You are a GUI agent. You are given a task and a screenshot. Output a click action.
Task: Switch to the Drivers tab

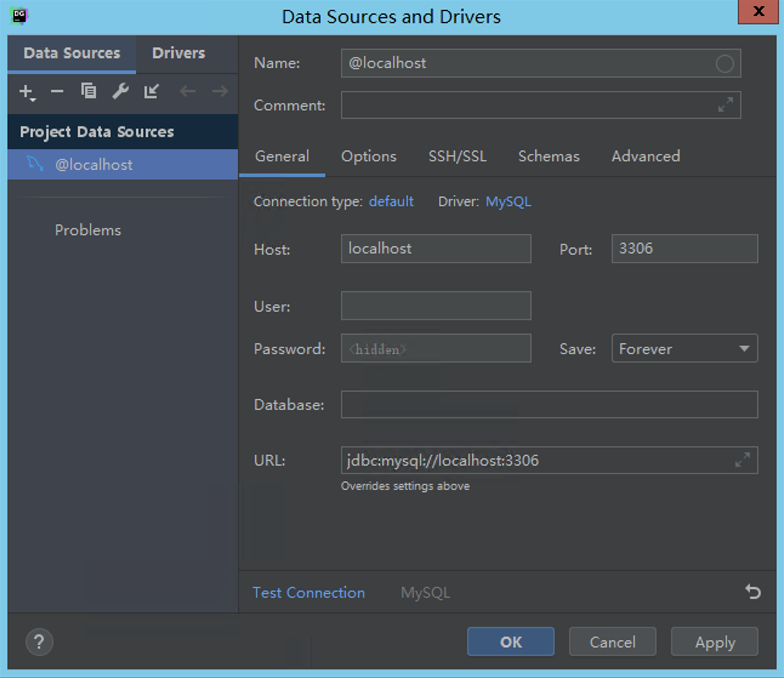(178, 53)
